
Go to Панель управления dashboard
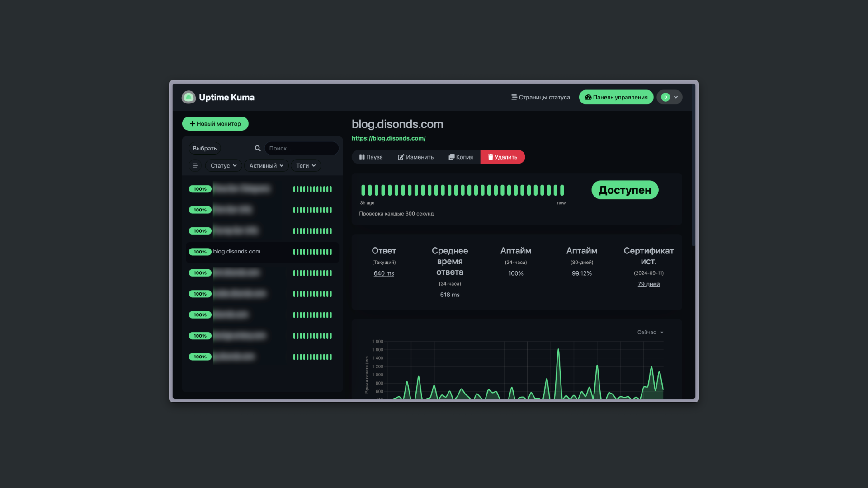pos(616,97)
